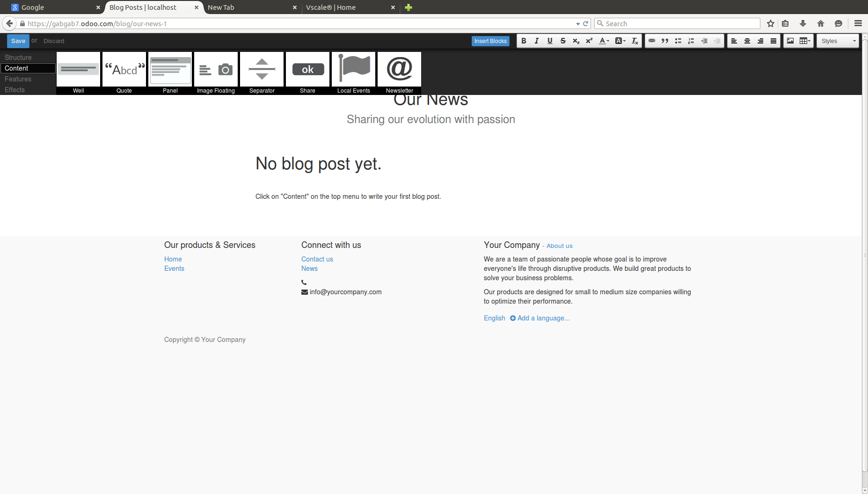Open the Events footer link

[174, 269]
